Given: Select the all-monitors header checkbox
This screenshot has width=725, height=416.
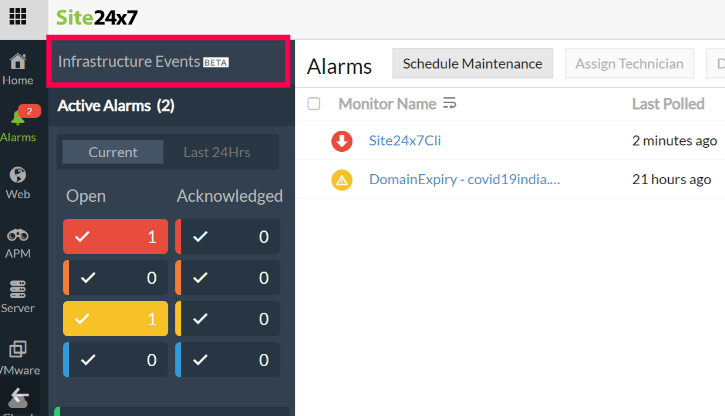Looking at the screenshot, I should click(x=314, y=104).
